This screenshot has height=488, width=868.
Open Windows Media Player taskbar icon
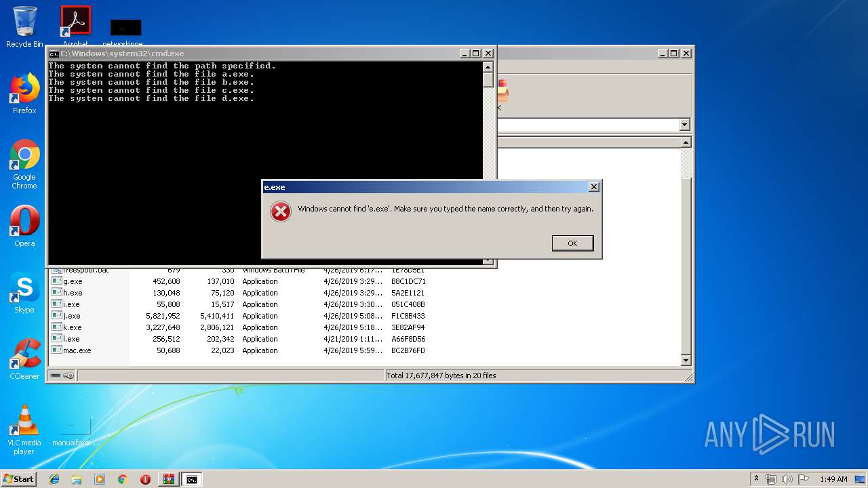tap(100, 479)
